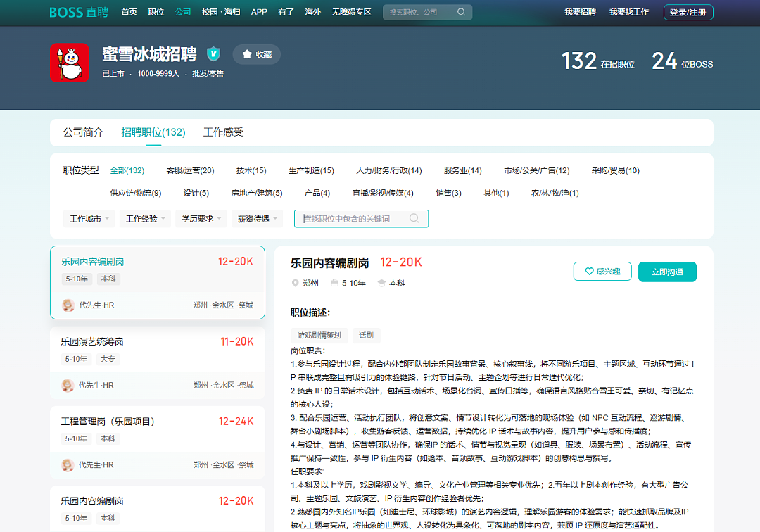Open 首页 in navigation bar
The image size is (760, 532).
[x=129, y=12]
